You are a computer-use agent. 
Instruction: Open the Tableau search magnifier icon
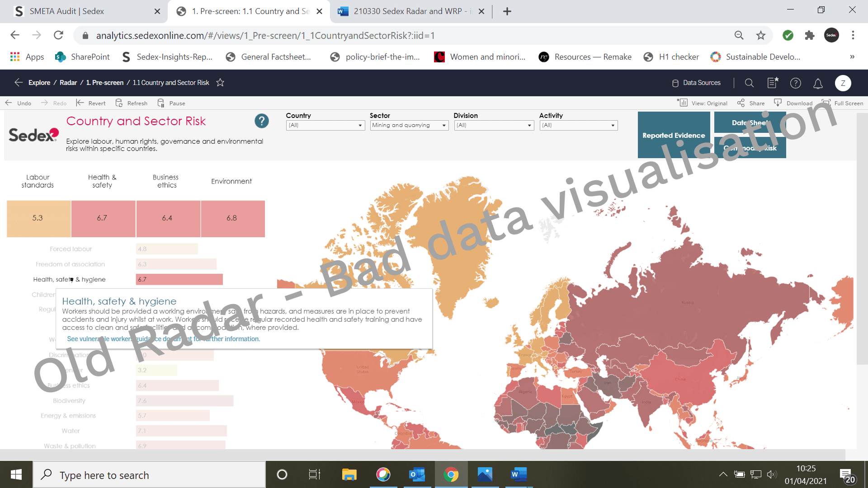[749, 83]
